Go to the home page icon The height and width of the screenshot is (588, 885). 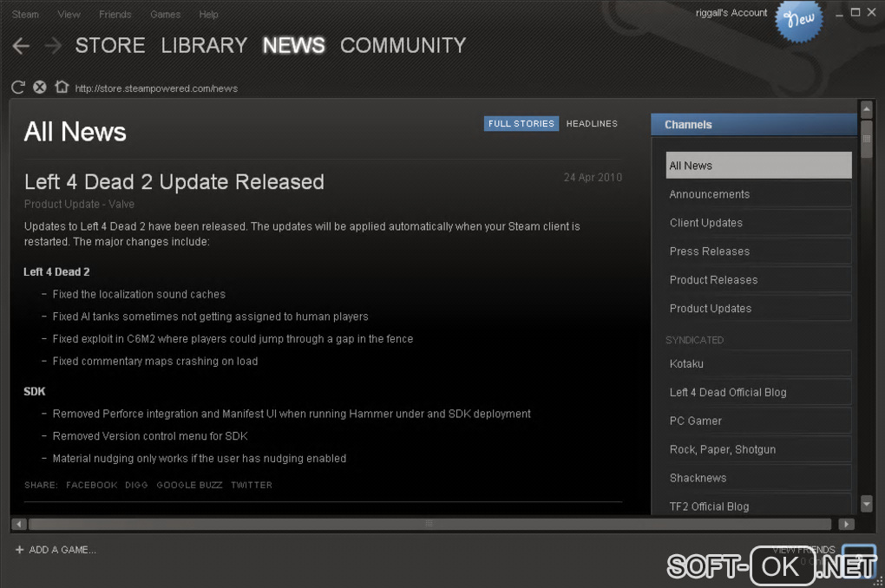62,87
